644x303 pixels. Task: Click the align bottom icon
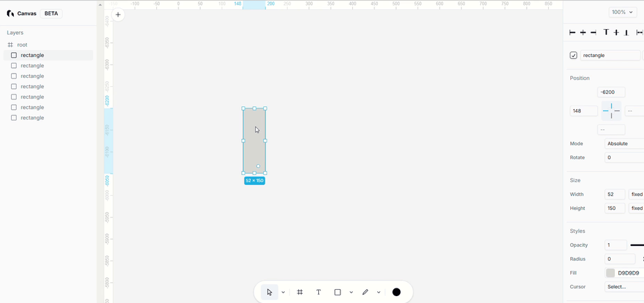627,33
